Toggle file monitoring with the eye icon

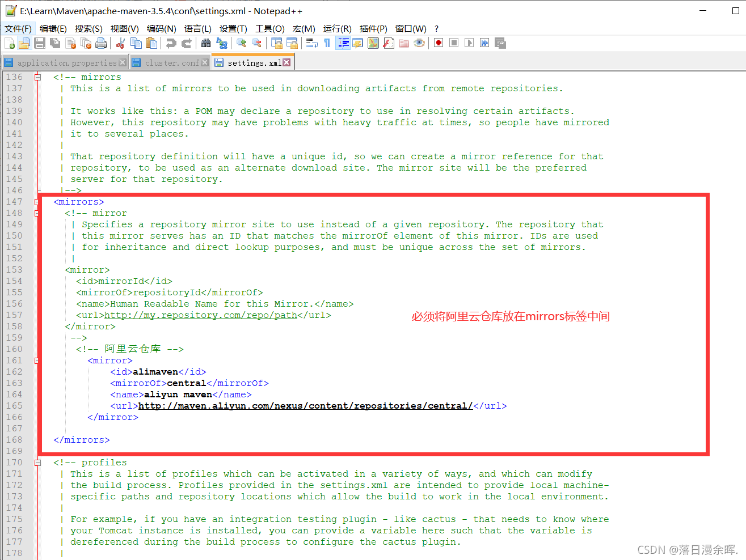click(x=419, y=43)
